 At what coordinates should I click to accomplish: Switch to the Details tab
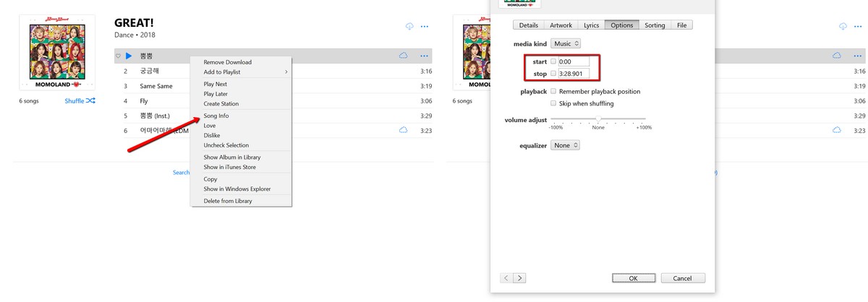pyautogui.click(x=529, y=25)
